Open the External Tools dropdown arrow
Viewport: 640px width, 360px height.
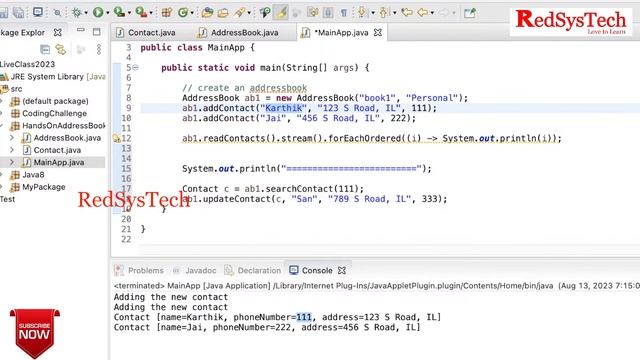151,13
